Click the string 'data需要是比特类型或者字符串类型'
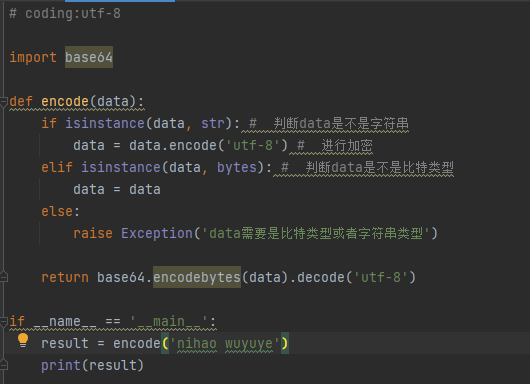The width and height of the screenshot is (530, 384). (x=316, y=233)
